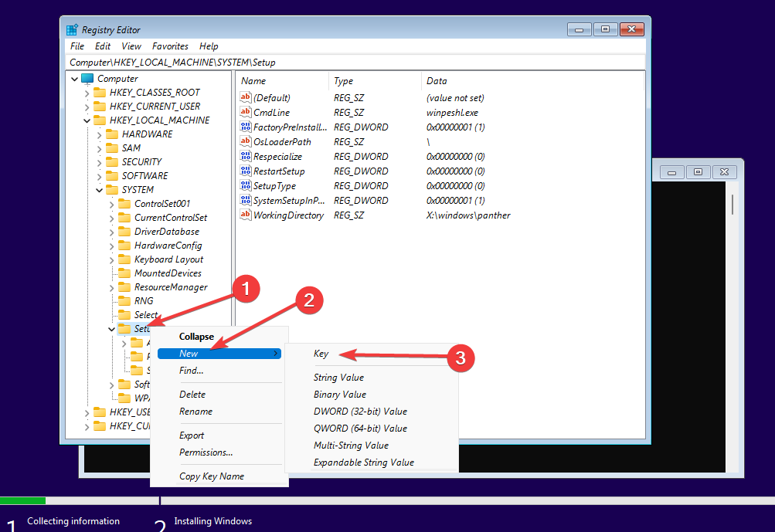Open the File menu
Image resolution: width=775 pixels, height=532 pixels.
coord(77,46)
